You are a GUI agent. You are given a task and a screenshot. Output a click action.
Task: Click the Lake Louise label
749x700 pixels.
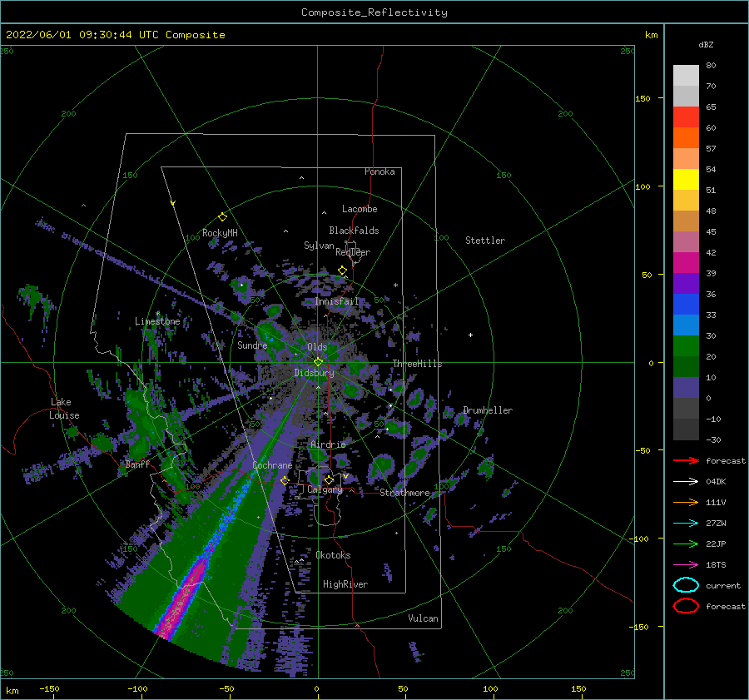click(x=64, y=409)
